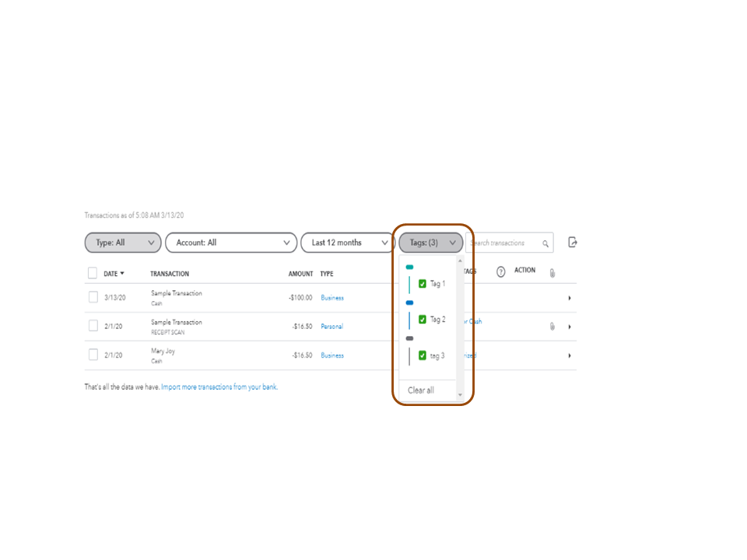Click the gray tag group color swatch
Image resolution: width=747 pixels, height=560 pixels.
coord(410,338)
